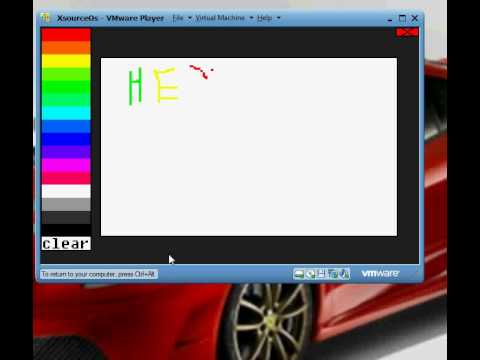Pick the cyan color swatch

tap(66, 113)
